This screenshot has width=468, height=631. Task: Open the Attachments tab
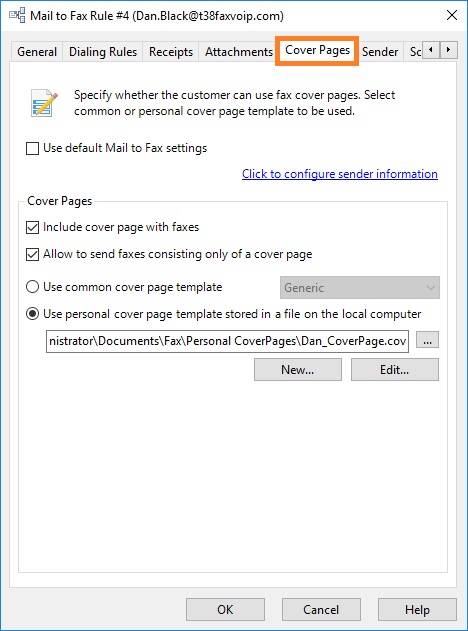coord(239,52)
